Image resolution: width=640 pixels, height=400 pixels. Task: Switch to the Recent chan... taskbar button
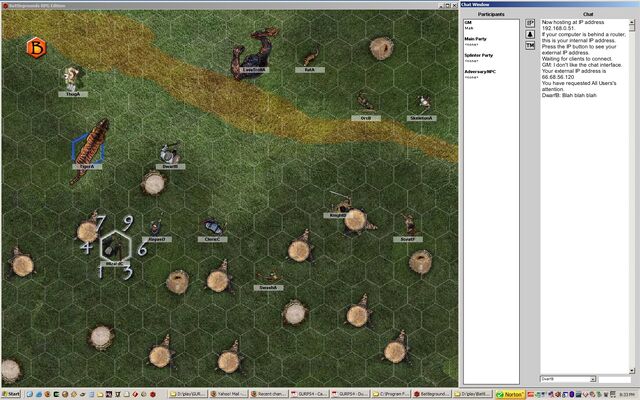point(267,394)
